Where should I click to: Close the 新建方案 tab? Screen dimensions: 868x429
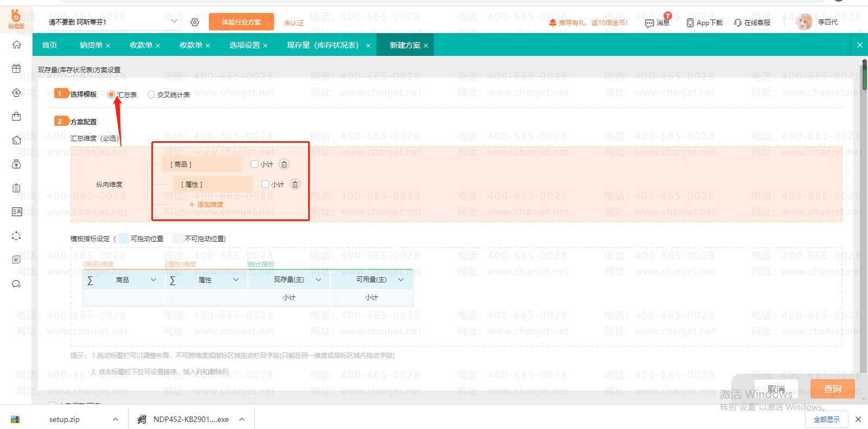426,46
